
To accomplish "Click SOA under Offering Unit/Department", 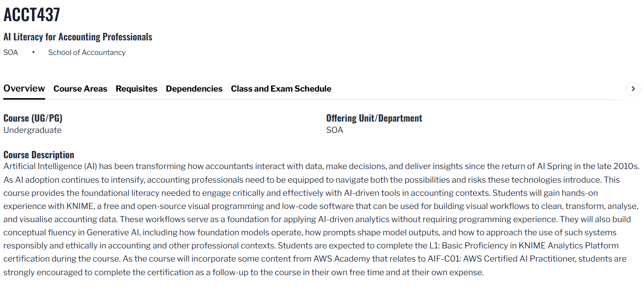I will [334, 130].
